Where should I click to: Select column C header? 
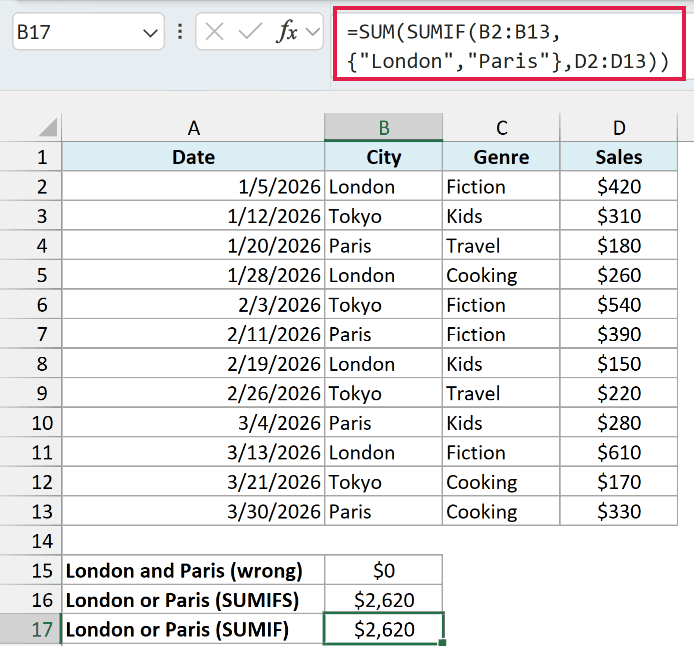click(501, 128)
